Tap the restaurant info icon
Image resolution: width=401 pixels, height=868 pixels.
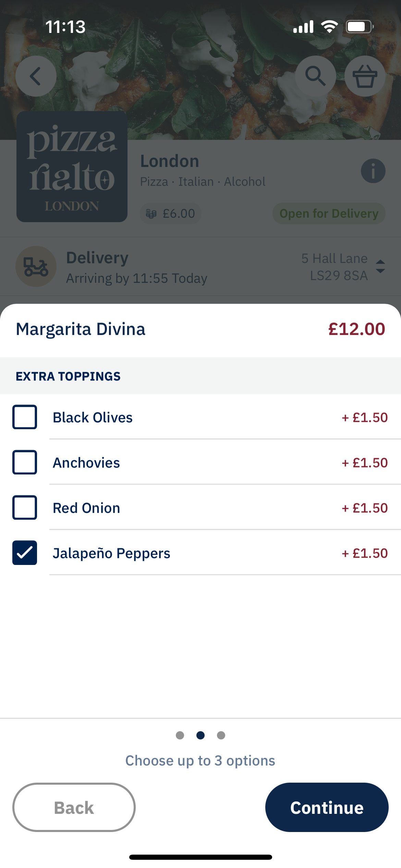(x=373, y=171)
